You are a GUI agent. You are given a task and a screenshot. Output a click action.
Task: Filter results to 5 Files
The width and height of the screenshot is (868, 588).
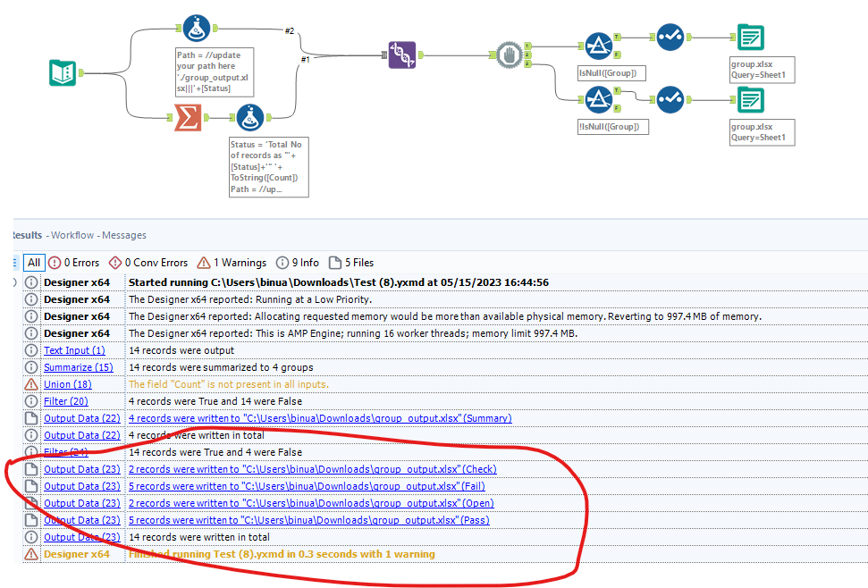click(351, 263)
